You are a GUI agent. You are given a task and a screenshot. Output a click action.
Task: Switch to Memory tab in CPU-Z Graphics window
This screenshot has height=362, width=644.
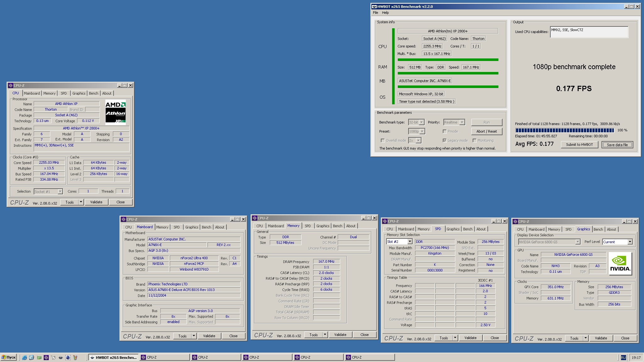(554, 229)
